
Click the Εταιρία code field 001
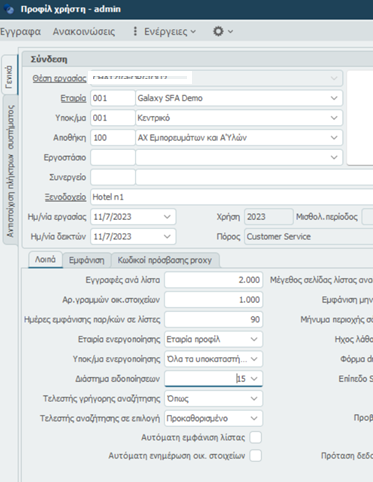(113, 98)
